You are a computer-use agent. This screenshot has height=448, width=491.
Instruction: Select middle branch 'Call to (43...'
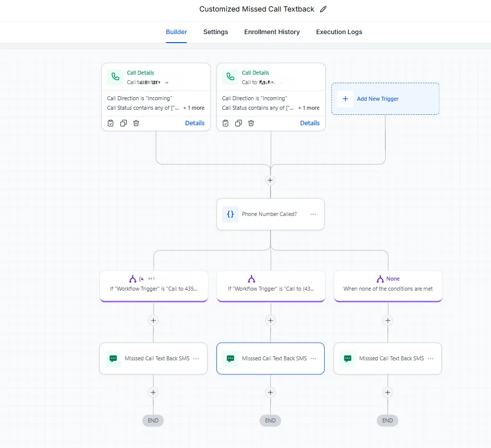tap(271, 286)
